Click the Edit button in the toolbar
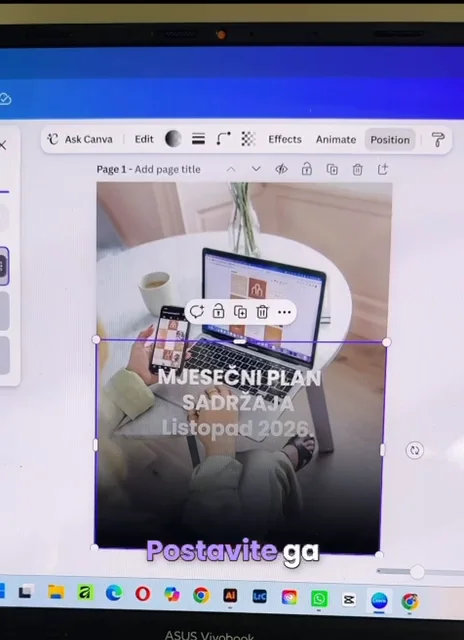The width and height of the screenshot is (464, 640). coord(144,139)
